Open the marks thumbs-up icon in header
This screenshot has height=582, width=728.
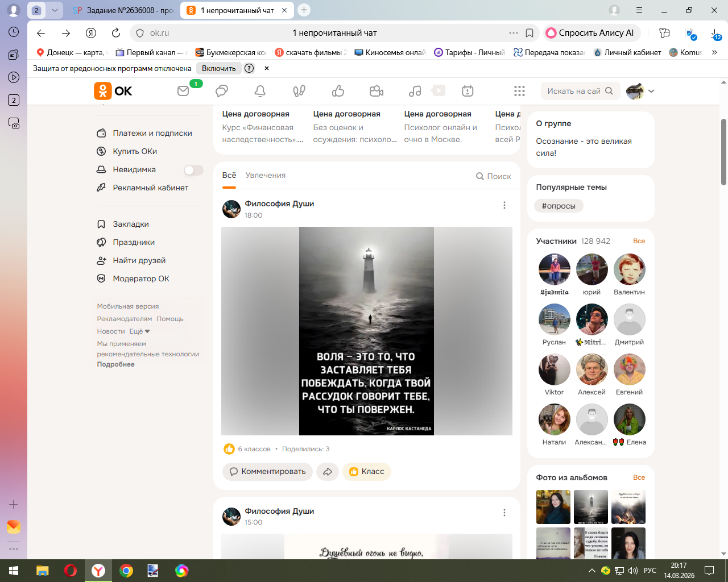[x=338, y=91]
